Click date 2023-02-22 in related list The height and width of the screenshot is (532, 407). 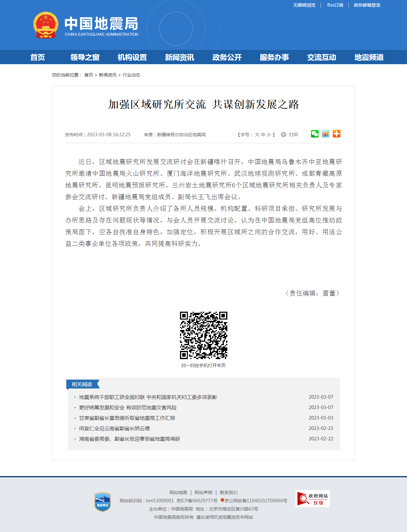(321, 439)
